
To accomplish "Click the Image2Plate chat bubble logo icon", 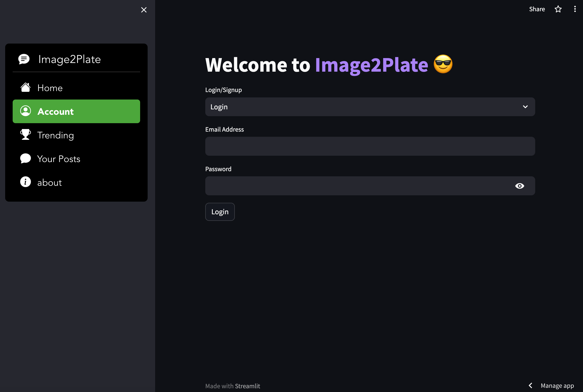I will (24, 59).
